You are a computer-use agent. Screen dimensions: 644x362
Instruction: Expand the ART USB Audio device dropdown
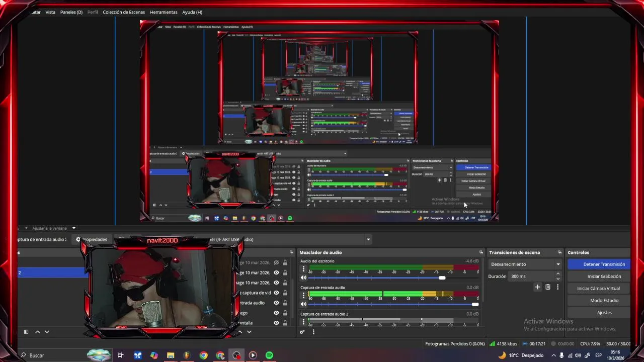pyautogui.click(x=368, y=239)
